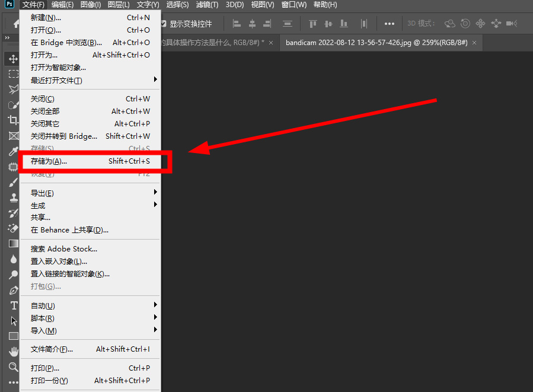Select the Rectangular Marquee tool
The height and width of the screenshot is (392, 533).
13,74
